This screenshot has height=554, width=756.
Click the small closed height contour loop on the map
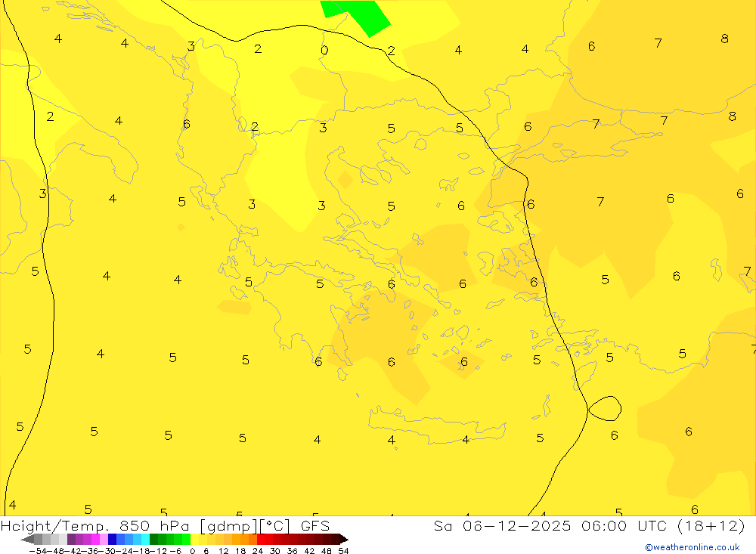pyautogui.click(x=605, y=408)
